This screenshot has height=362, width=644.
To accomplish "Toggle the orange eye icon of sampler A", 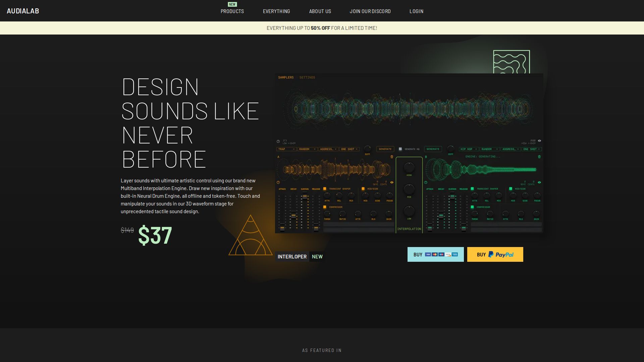I will pos(392,182).
